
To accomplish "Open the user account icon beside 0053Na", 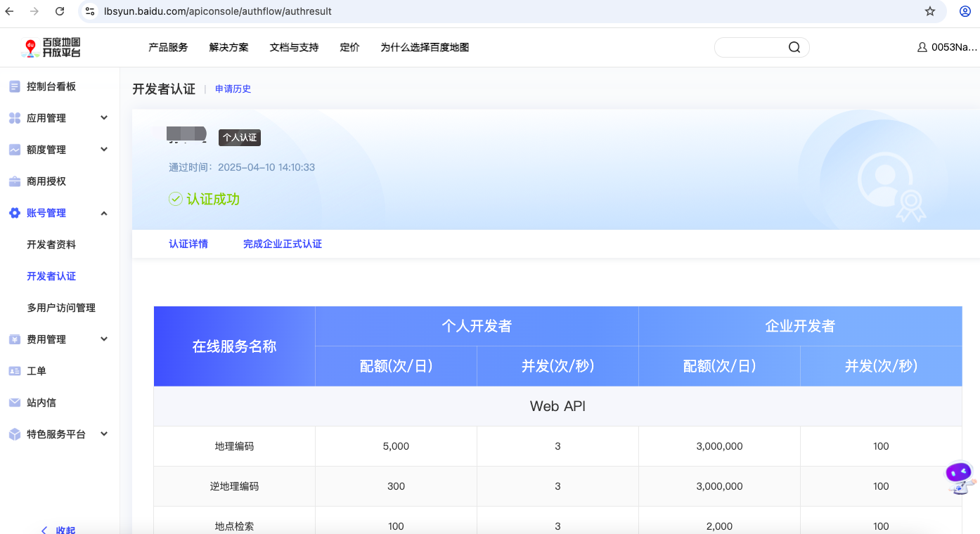I will [x=922, y=47].
